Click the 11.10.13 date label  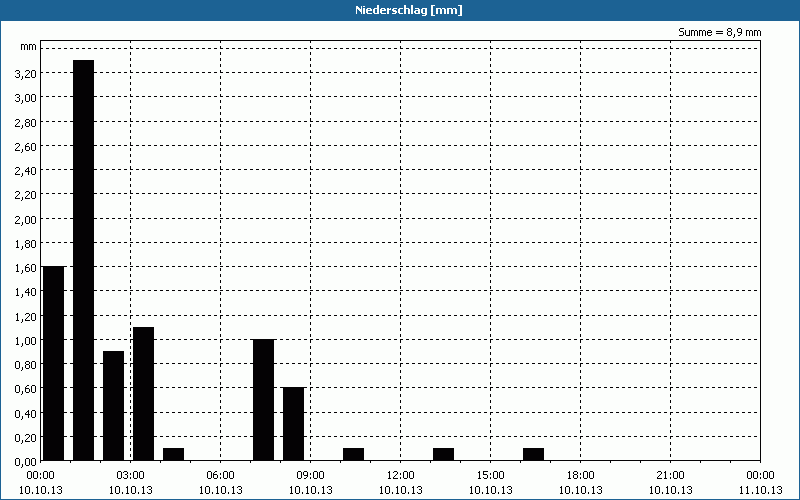click(760, 490)
